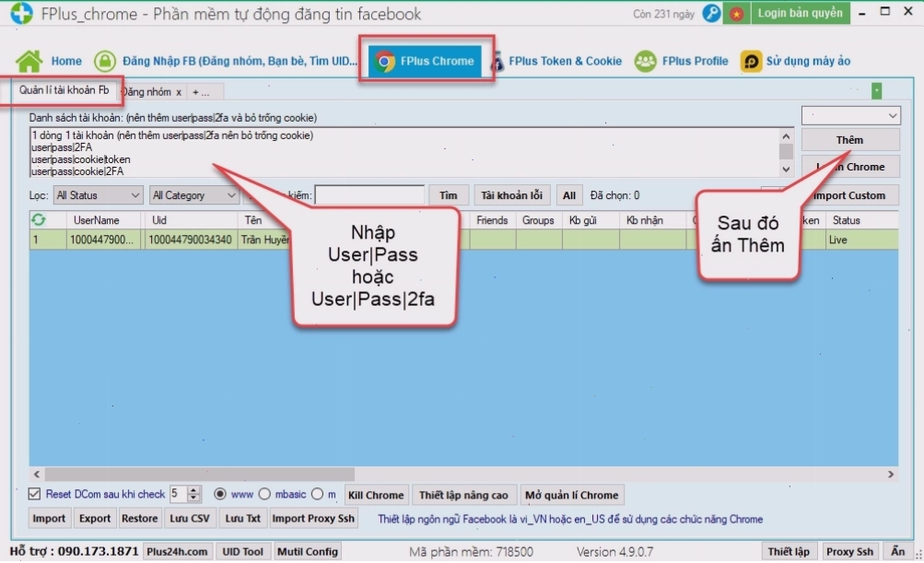Click the Groups column header
The height and width of the screenshot is (563, 924).
point(539,220)
